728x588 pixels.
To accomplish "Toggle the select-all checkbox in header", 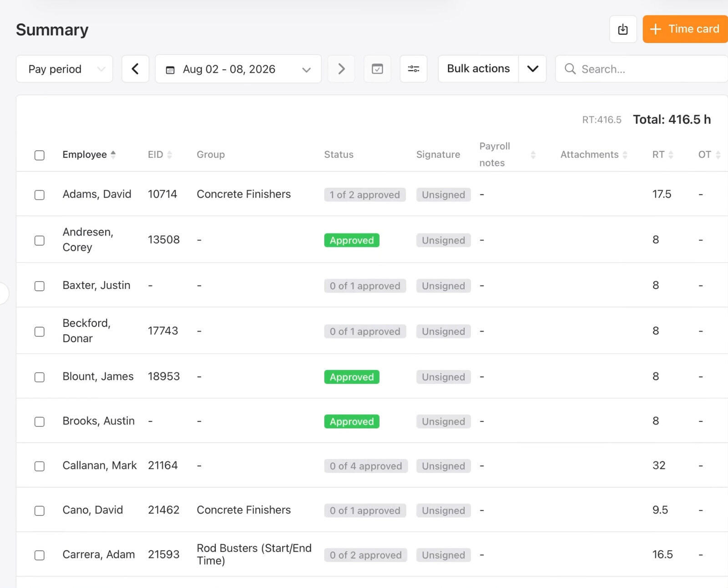I will 40,155.
